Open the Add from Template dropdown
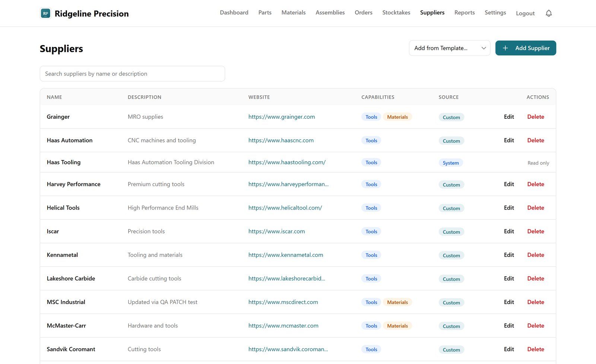The image size is (596, 364). pos(450,48)
